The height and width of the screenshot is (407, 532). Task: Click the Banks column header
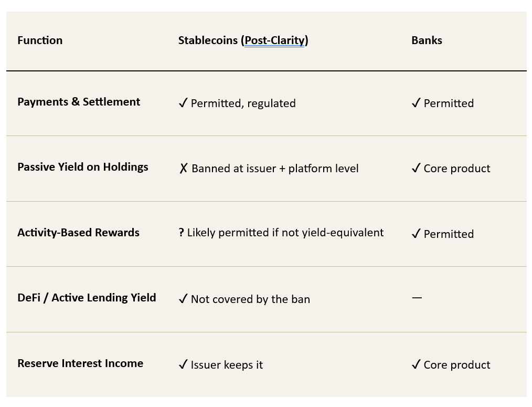427,40
